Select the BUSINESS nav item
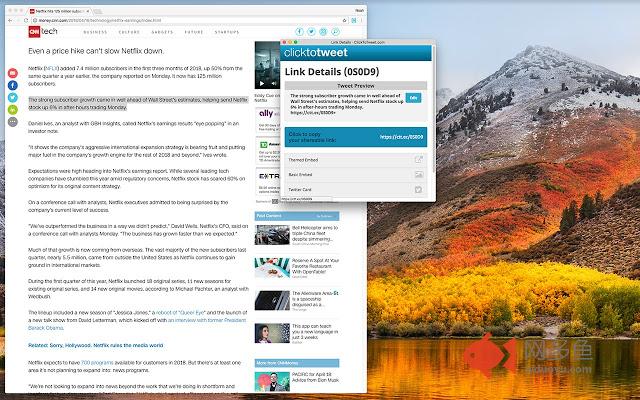Screen dimensions: 640x400 95,32
